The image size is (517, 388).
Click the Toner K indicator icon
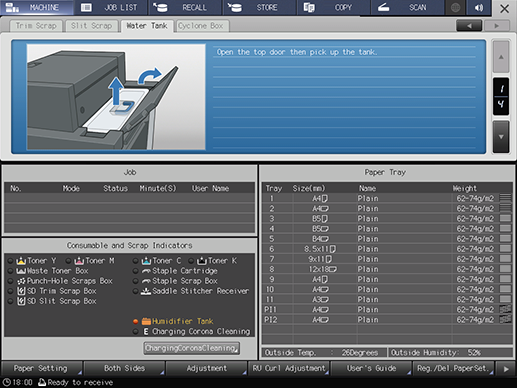(202, 261)
